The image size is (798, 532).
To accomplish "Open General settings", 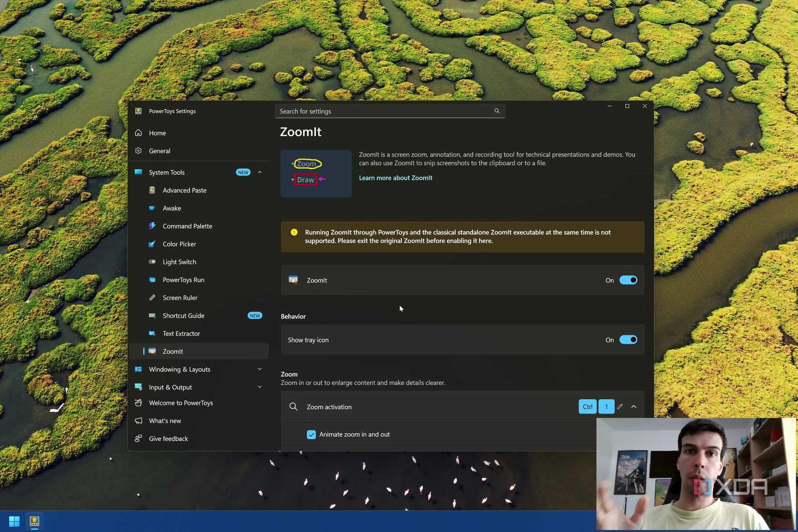I will point(199,151).
